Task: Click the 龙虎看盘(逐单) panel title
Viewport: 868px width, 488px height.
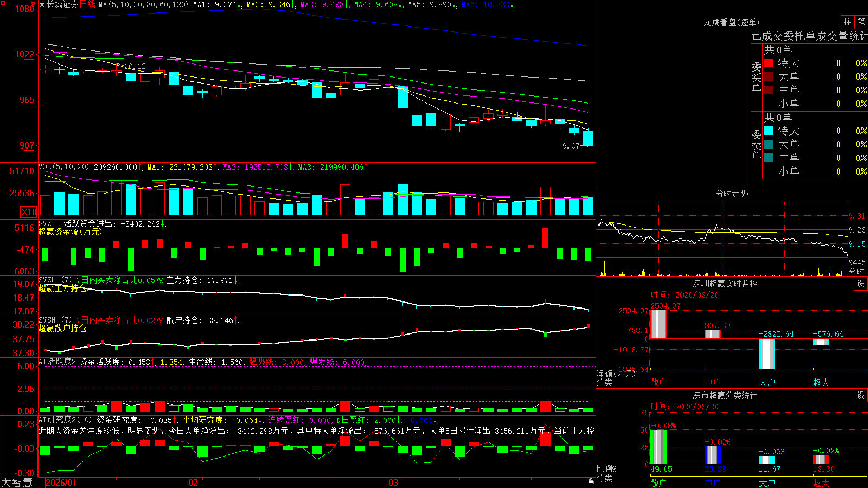Action: (x=731, y=22)
